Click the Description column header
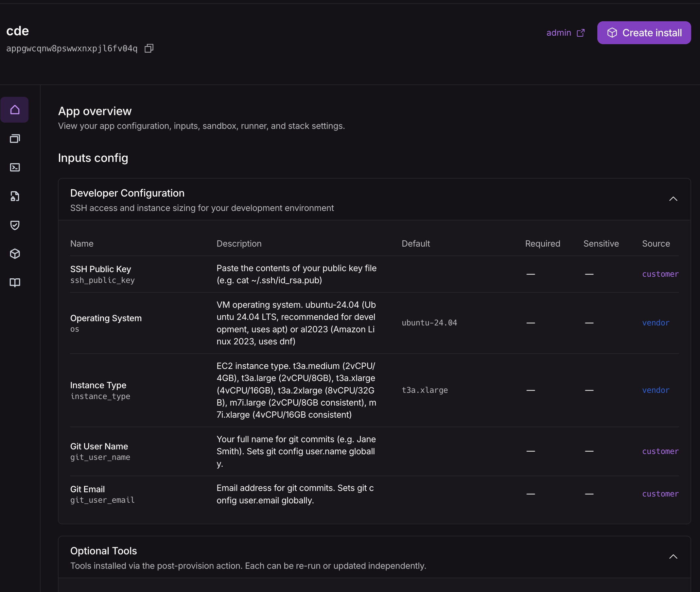 [239, 244]
